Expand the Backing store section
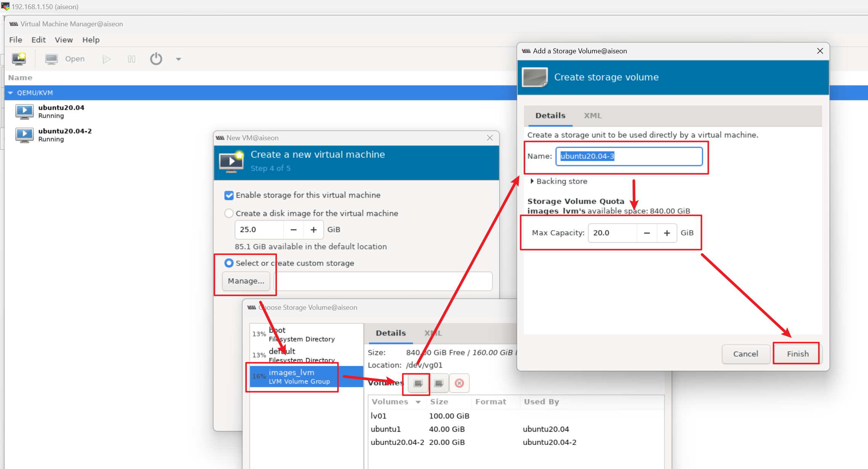Image resolution: width=868 pixels, height=469 pixels. (532, 181)
